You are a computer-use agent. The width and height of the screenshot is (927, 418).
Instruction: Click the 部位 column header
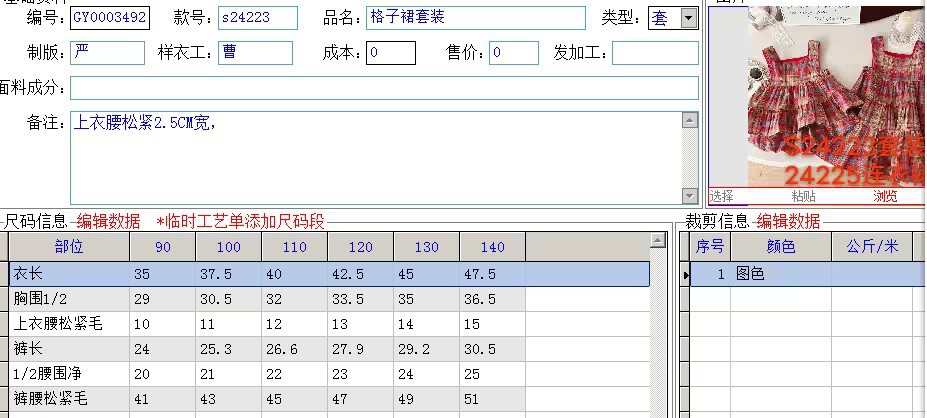tap(69, 247)
